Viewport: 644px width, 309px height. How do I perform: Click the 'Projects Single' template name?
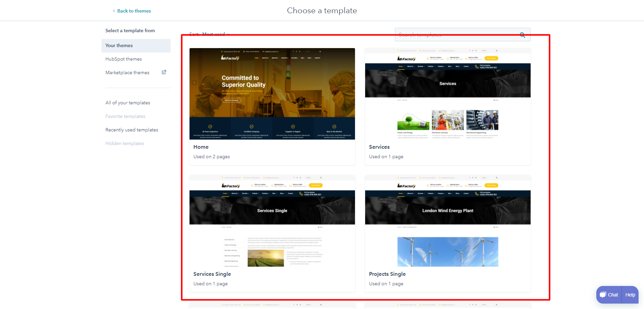[x=387, y=274]
